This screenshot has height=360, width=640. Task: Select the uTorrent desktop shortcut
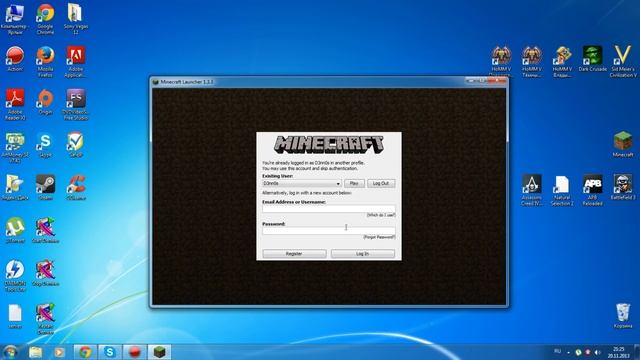pos(15,231)
